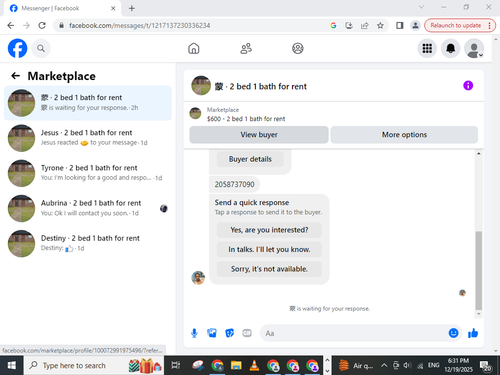Open VLC from the taskbar
The image size is (500, 375).
[x=254, y=365]
